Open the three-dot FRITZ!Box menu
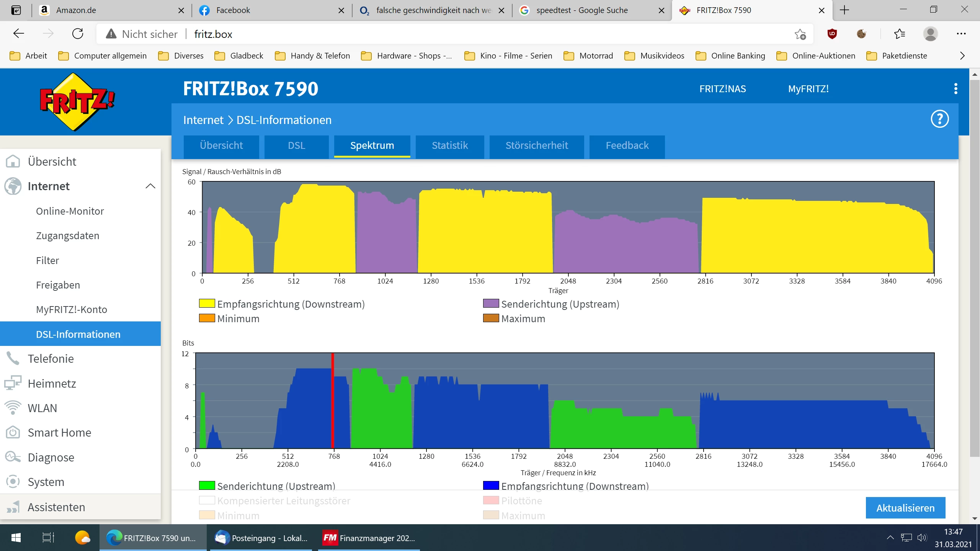The height and width of the screenshot is (551, 980). click(x=955, y=89)
